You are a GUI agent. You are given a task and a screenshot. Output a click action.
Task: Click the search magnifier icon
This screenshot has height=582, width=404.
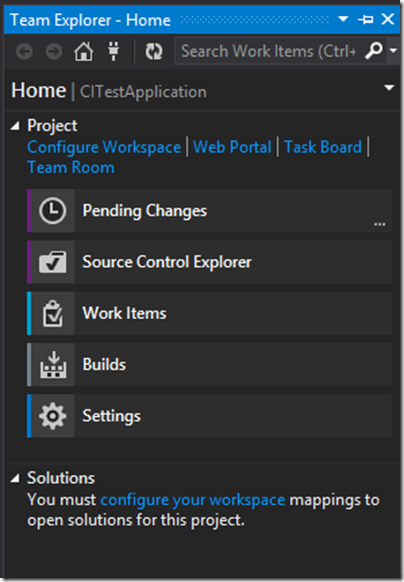(x=374, y=50)
